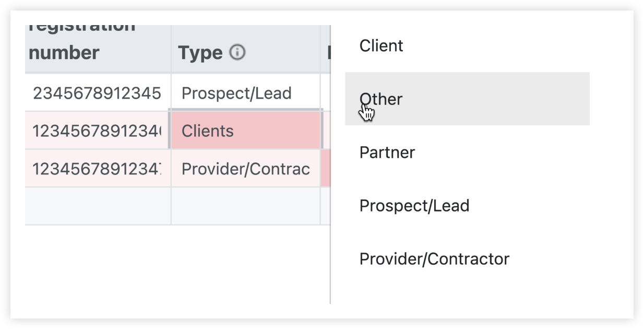Screen dimensions: 644x329
Task: Choose Other in the type options
Action: 467,99
